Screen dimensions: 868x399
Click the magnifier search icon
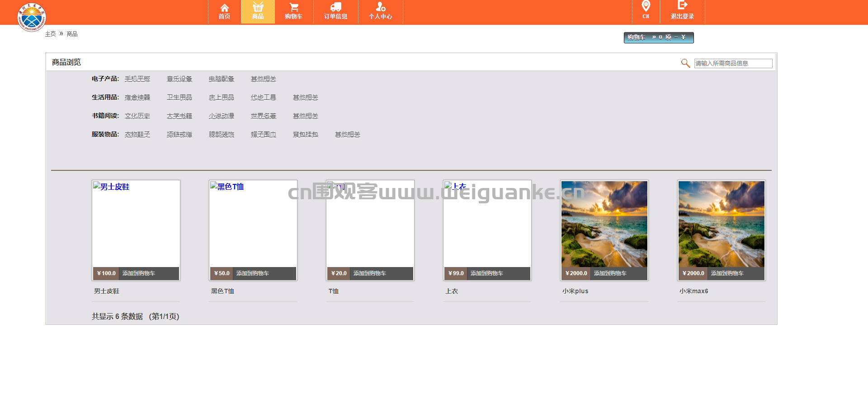685,63
